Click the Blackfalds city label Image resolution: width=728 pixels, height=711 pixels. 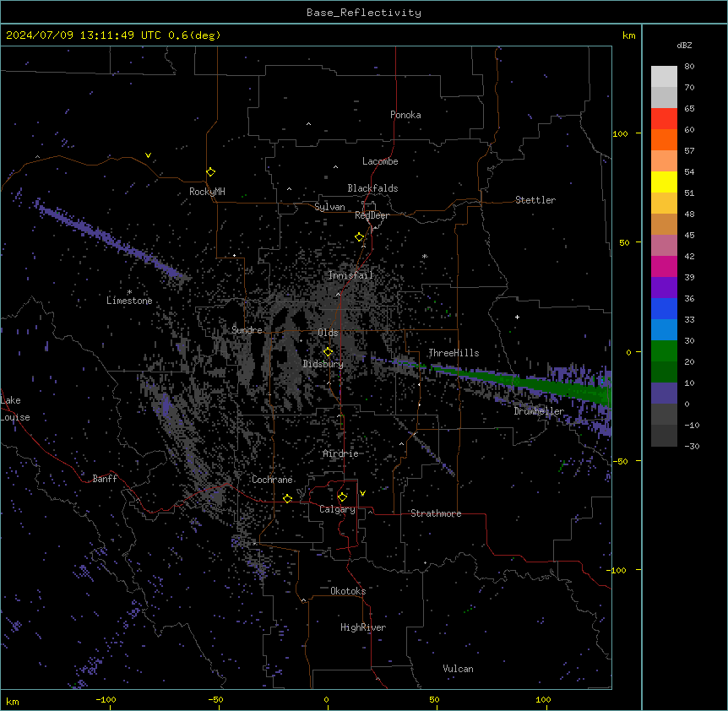pyautogui.click(x=372, y=188)
